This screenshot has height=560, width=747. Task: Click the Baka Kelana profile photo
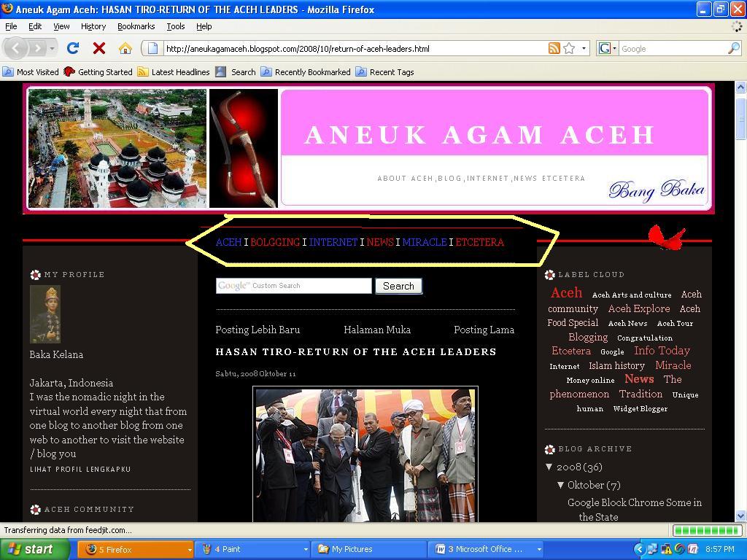[45, 314]
